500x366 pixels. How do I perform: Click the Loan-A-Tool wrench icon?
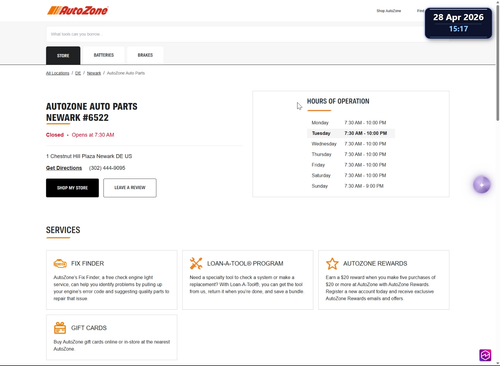coord(196,263)
